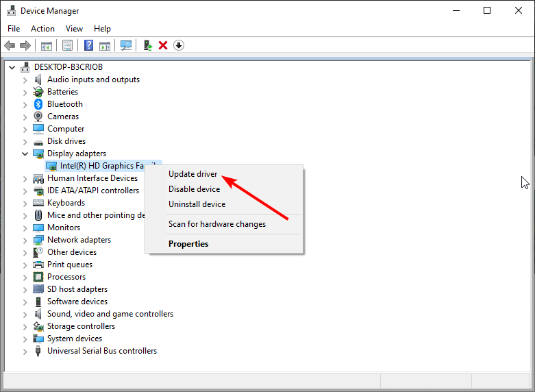This screenshot has width=535, height=392.
Task: Click the Other devices unknown icon
Action: (x=38, y=252)
